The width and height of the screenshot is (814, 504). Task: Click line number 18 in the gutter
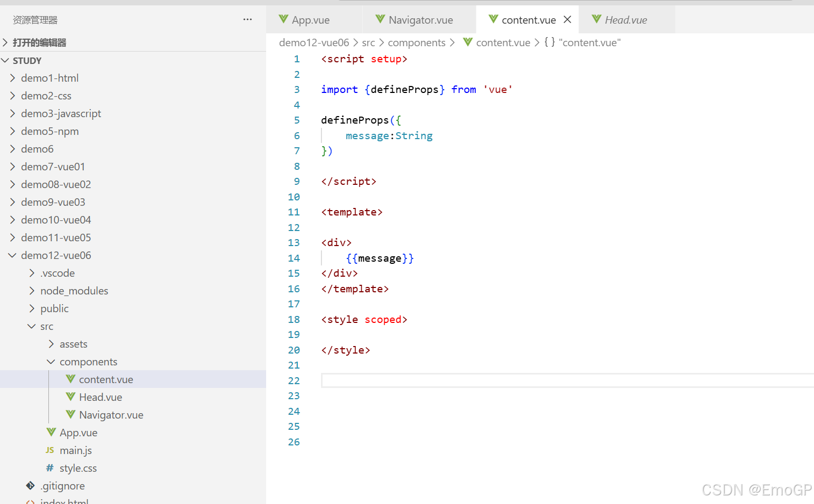point(294,319)
